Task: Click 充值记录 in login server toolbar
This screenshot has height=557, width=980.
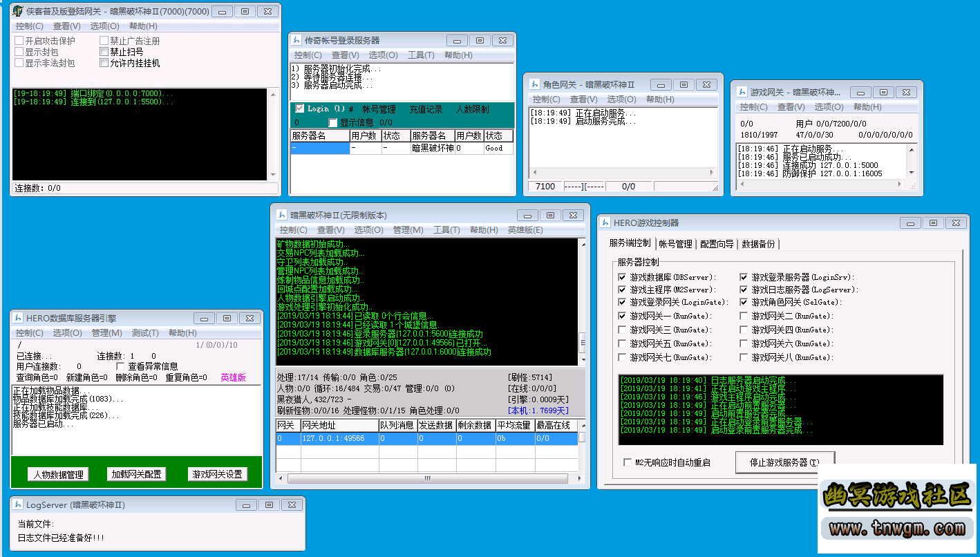Action: tap(426, 109)
